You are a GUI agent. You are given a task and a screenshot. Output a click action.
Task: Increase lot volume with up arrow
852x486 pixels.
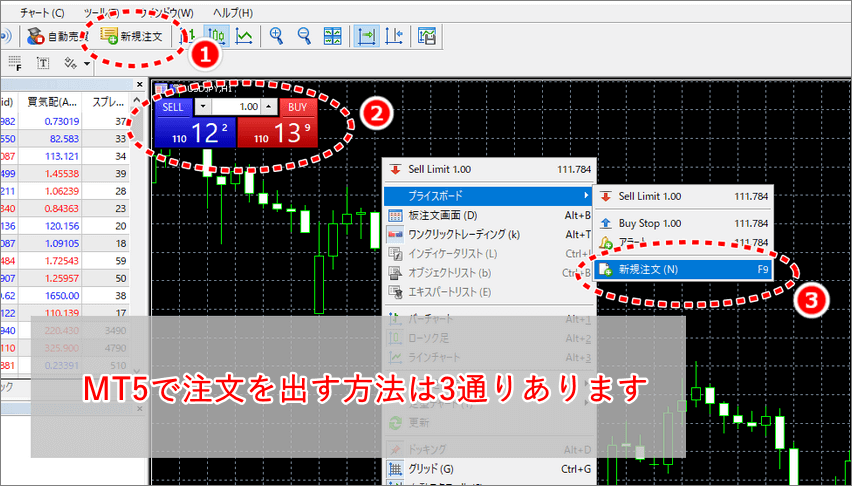pyautogui.click(x=268, y=108)
